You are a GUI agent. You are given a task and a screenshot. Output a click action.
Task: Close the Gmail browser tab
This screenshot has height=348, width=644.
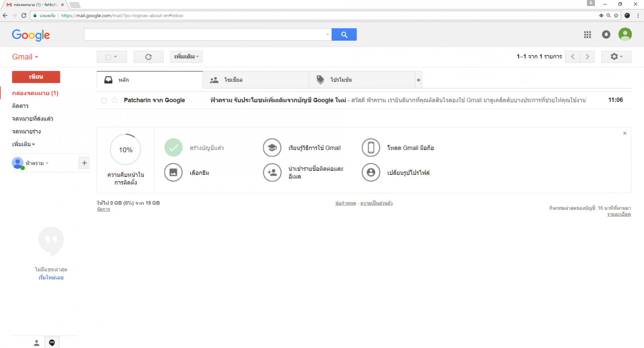pyautogui.click(x=62, y=5)
